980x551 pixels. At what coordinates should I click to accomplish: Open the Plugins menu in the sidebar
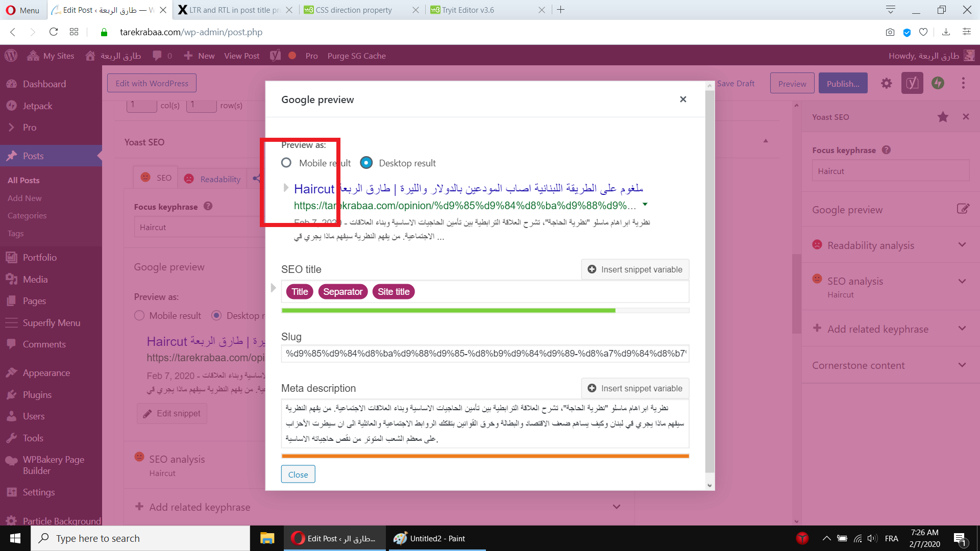(37, 394)
